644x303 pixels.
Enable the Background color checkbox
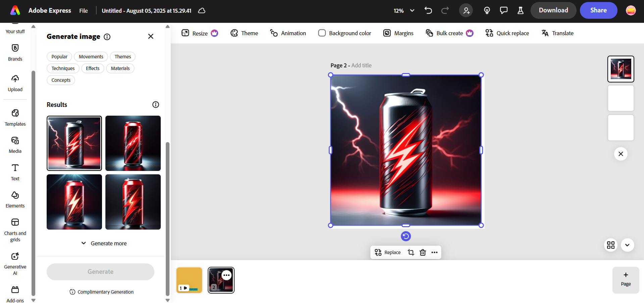click(322, 33)
